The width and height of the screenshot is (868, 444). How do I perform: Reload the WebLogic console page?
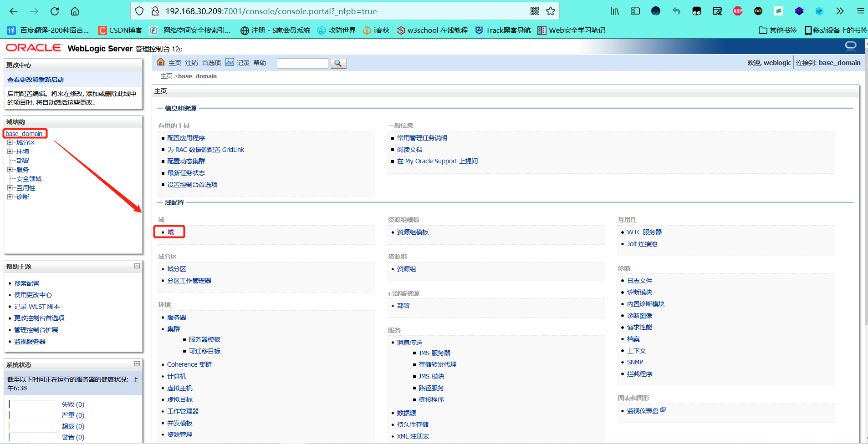click(x=55, y=11)
